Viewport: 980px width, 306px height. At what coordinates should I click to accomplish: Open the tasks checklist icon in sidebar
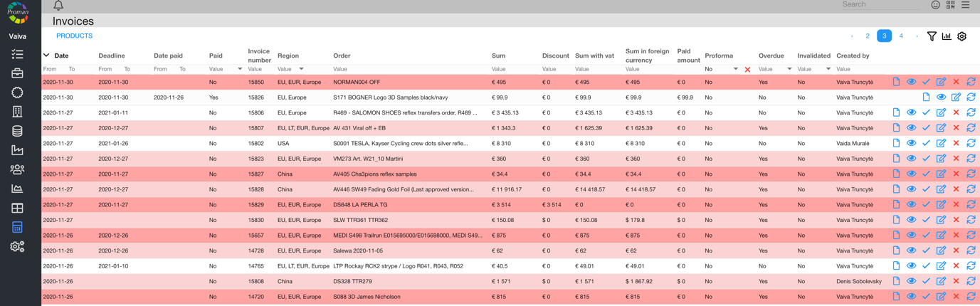17,55
